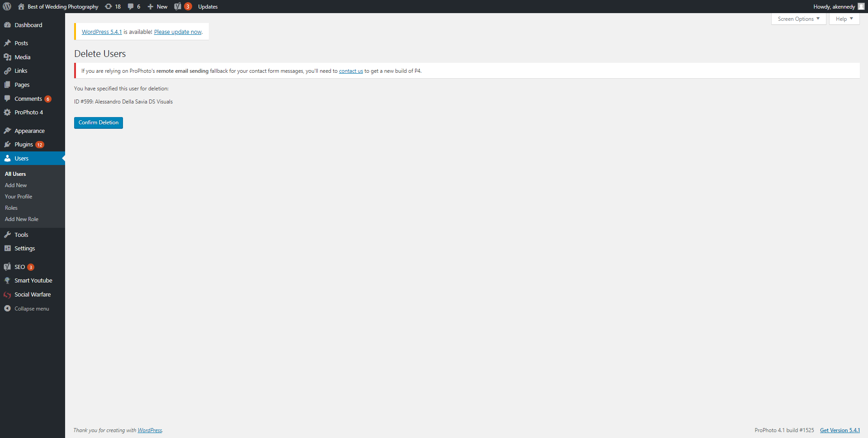Follow the WordPress 5.4.1 link
This screenshot has height=438, width=868.
pyautogui.click(x=102, y=32)
